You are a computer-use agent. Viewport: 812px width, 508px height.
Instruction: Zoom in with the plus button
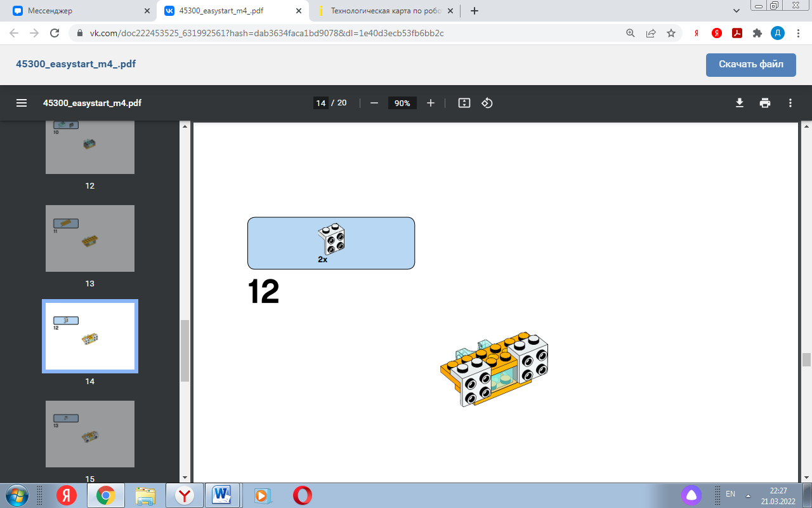[x=431, y=103]
